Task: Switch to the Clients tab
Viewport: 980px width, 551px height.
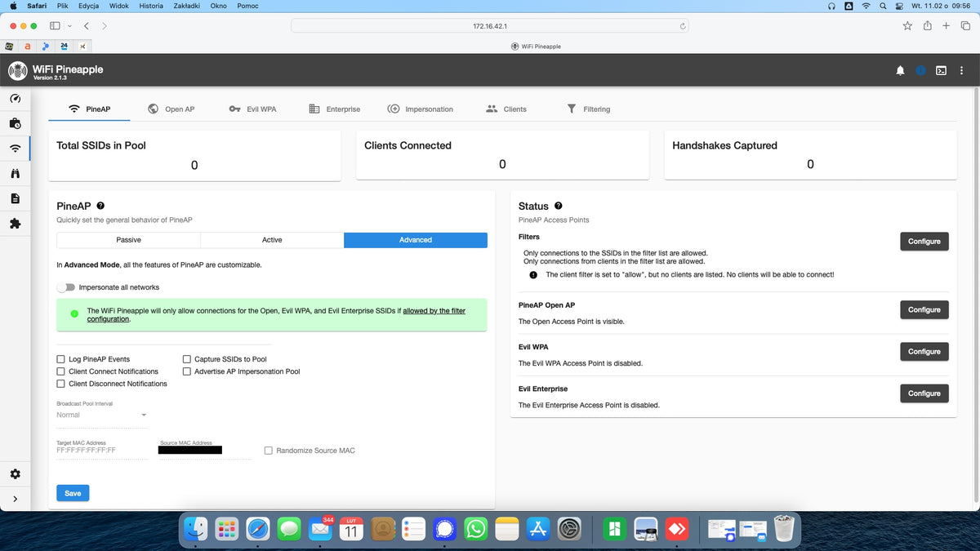Action: [506, 109]
